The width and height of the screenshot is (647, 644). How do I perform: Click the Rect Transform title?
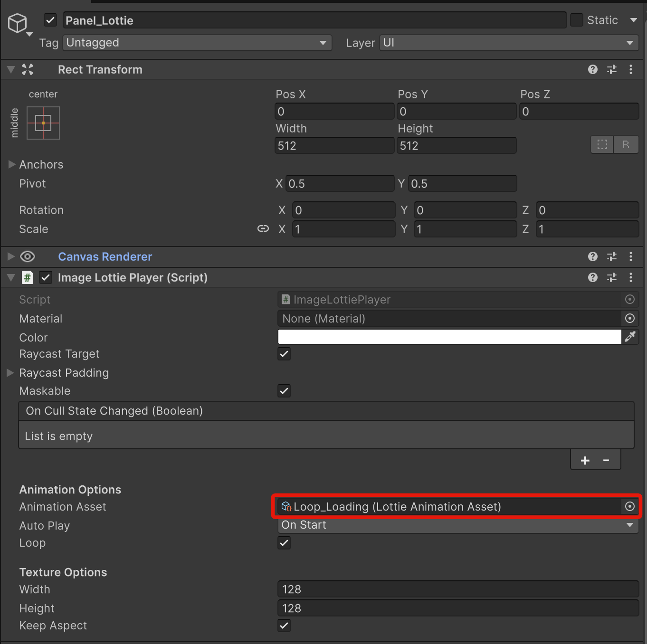100,69
